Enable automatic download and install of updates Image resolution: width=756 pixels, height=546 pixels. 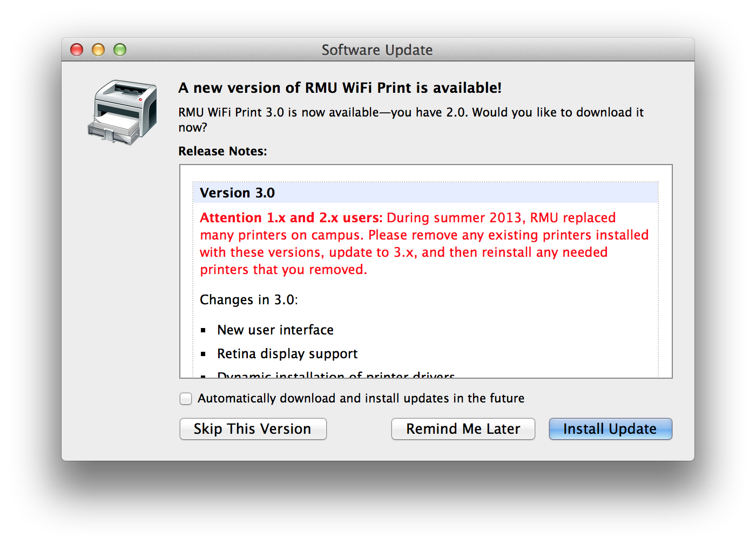pyautogui.click(x=186, y=399)
